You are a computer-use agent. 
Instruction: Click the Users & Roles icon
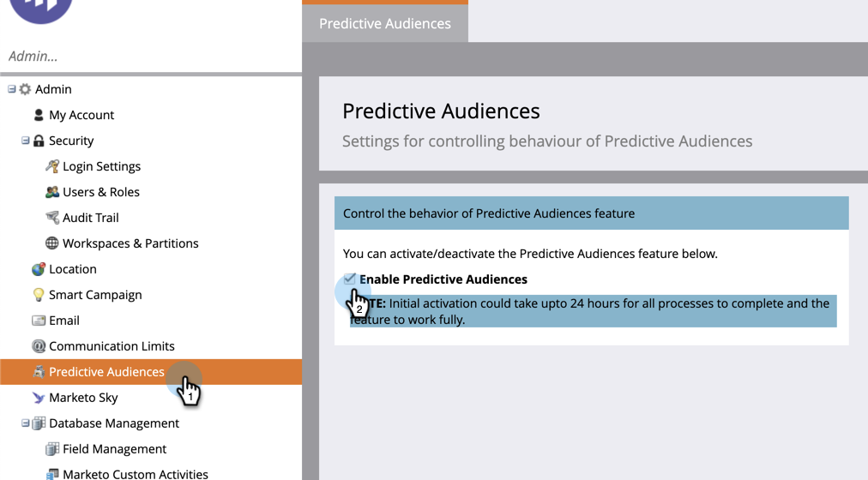52,192
